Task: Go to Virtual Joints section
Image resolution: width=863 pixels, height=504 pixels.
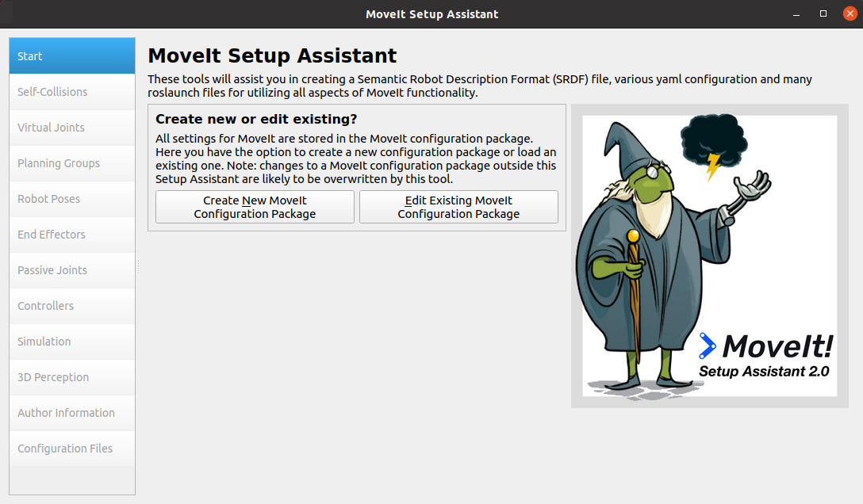Action: click(72, 128)
